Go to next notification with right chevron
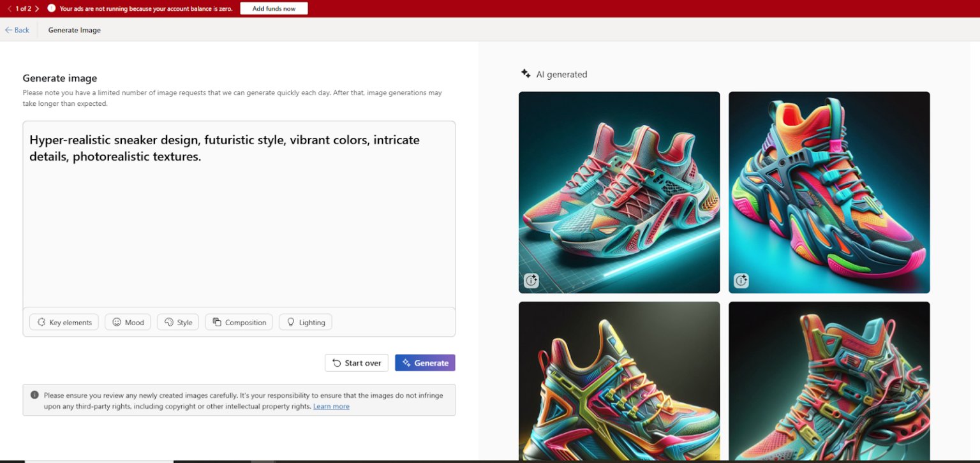This screenshot has height=463, width=980. tap(37, 8)
